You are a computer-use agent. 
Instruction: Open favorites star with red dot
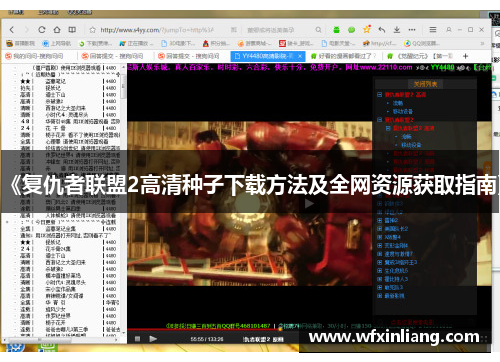tap(367, 29)
